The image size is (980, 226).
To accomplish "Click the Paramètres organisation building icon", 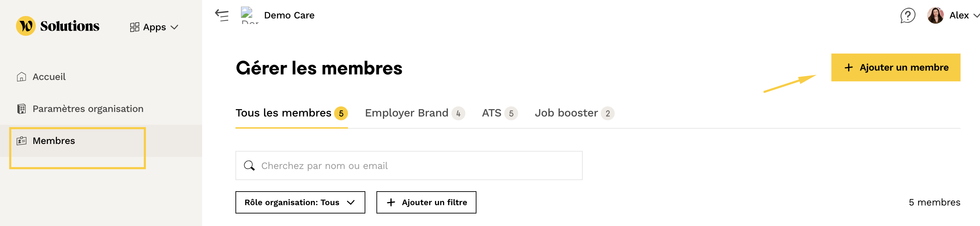I will (22, 109).
